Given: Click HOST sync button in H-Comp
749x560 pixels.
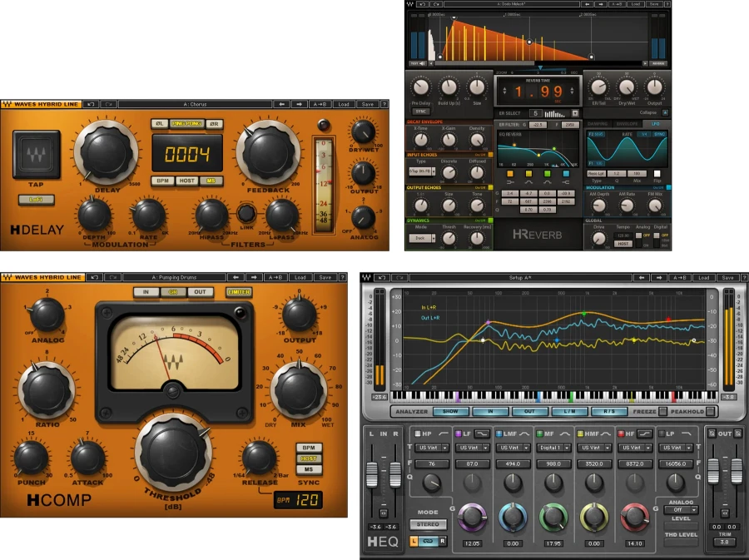Looking at the screenshot, I should [309, 458].
